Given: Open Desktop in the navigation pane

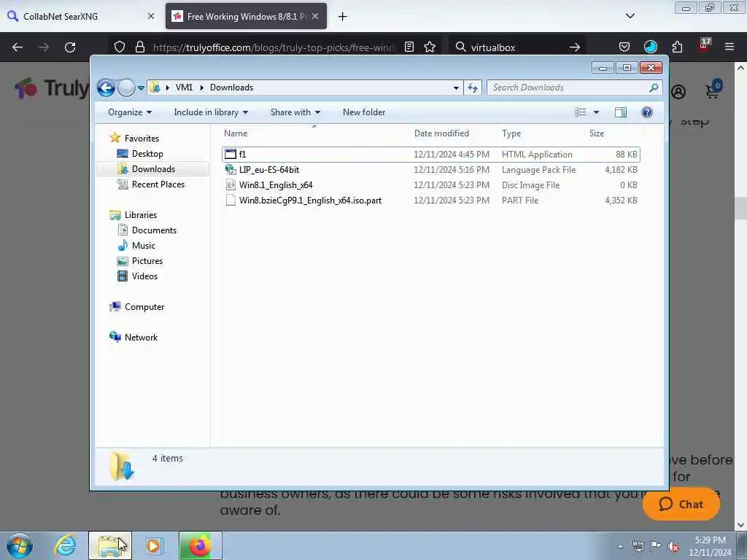Looking at the screenshot, I should pyautogui.click(x=147, y=154).
